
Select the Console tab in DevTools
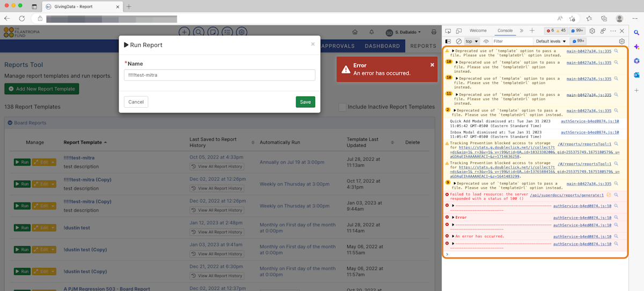505,31
